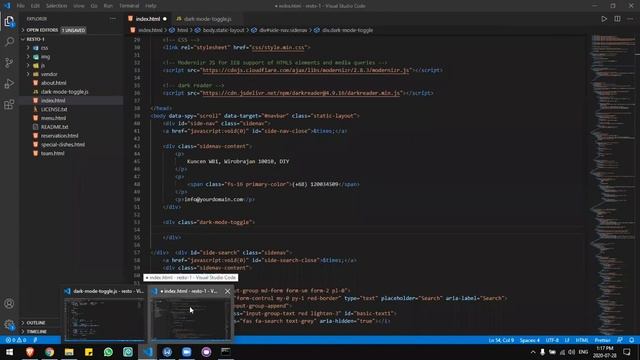Follow the modernizr.js script URL link

306,70
